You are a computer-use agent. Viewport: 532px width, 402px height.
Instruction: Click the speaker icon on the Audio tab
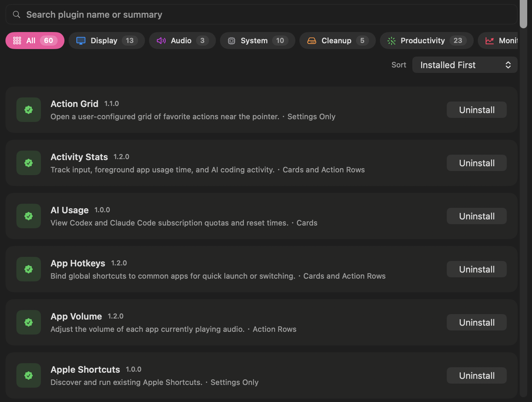point(161,41)
